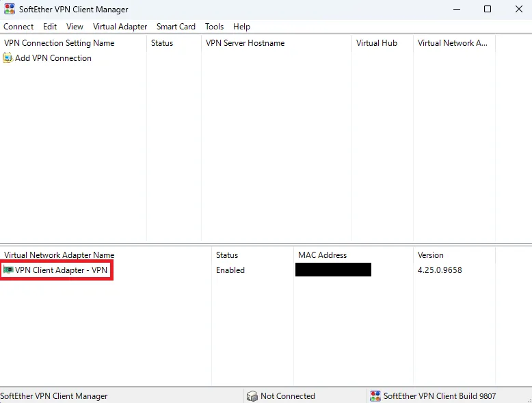
Task: Select the VPN Client Adapter - VPN row
Action: [x=56, y=270]
